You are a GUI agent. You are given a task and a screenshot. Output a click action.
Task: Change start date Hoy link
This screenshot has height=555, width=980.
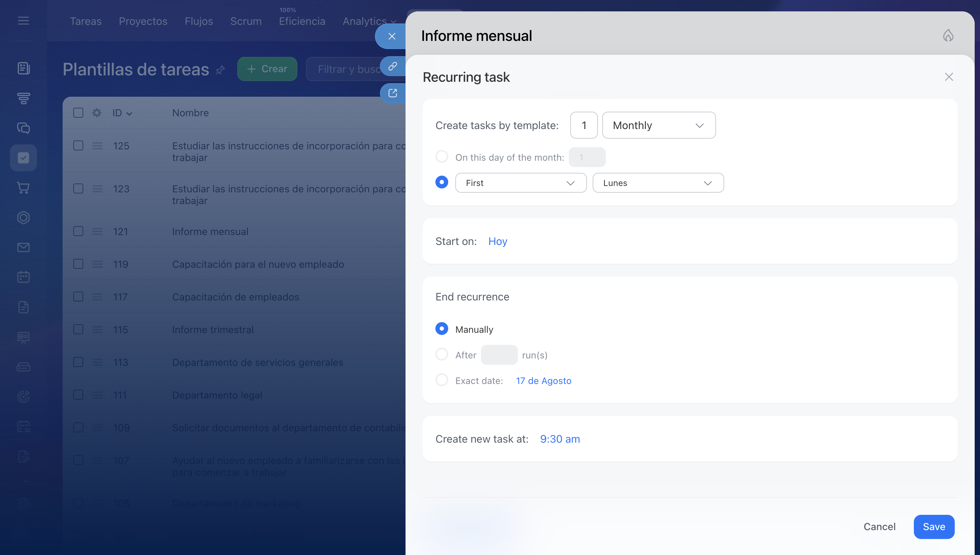(x=498, y=241)
